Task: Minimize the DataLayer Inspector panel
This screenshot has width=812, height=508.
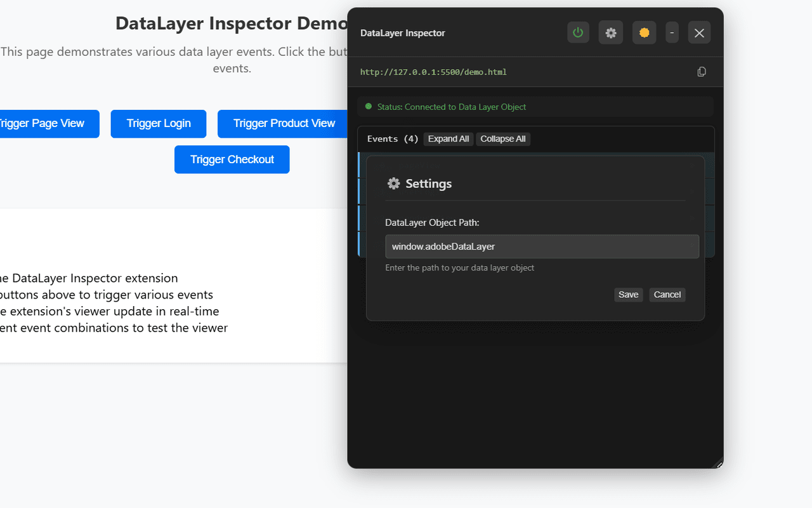Action: (x=672, y=32)
